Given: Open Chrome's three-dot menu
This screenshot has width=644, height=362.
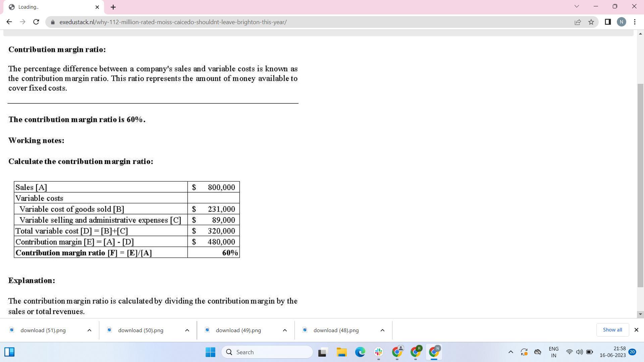Looking at the screenshot, I should pyautogui.click(x=635, y=22).
